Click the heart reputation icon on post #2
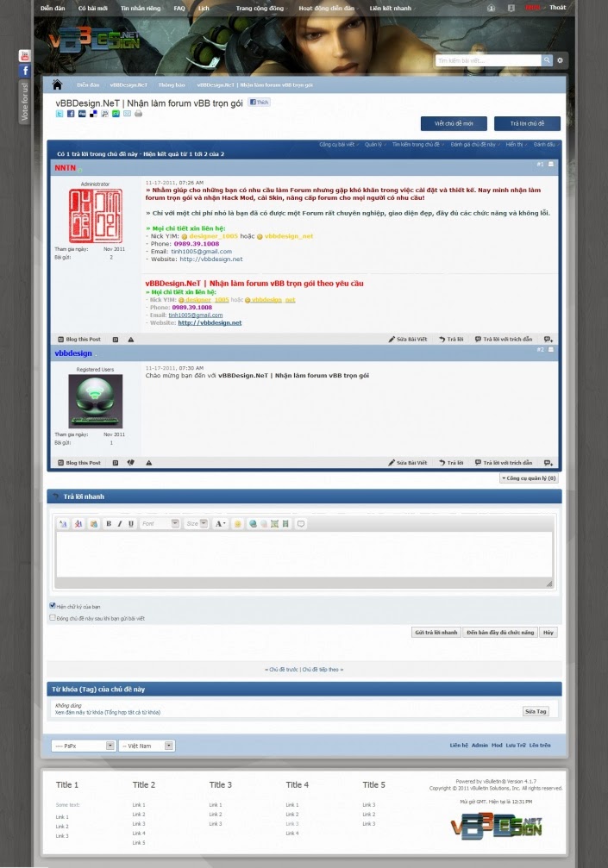The image size is (608, 868). (x=131, y=463)
